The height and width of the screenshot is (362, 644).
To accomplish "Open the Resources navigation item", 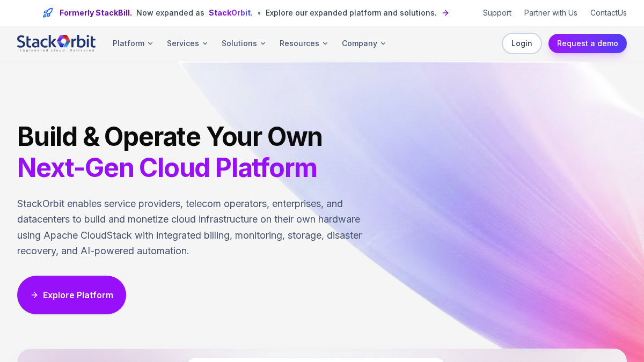I will (304, 43).
